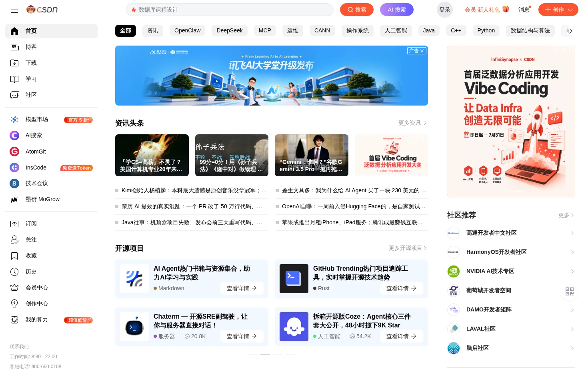Open 更多 in 社区推荐 header
Screen dimensions: 588x369
point(566,215)
